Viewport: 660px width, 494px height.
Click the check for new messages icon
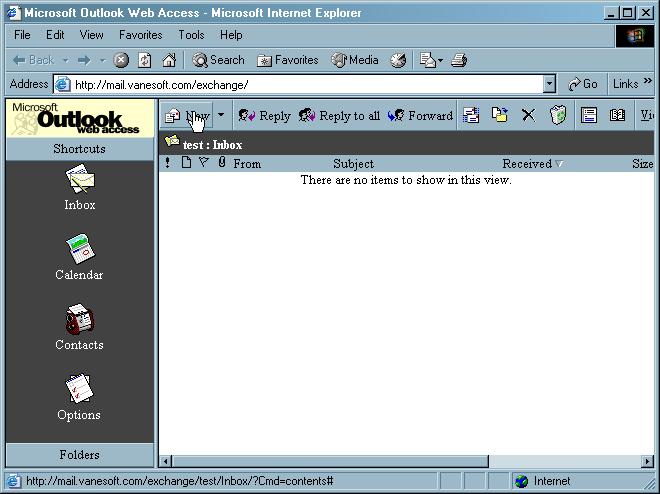tap(471, 115)
